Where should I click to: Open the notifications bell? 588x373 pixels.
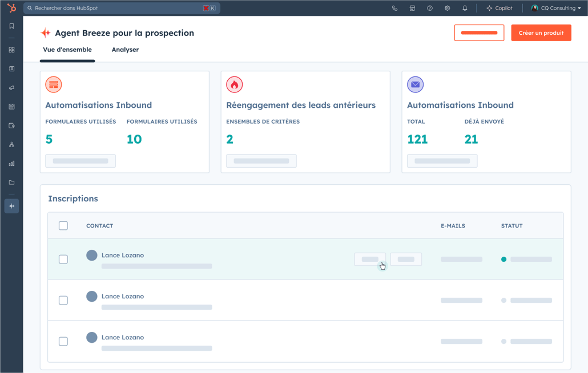click(x=465, y=9)
